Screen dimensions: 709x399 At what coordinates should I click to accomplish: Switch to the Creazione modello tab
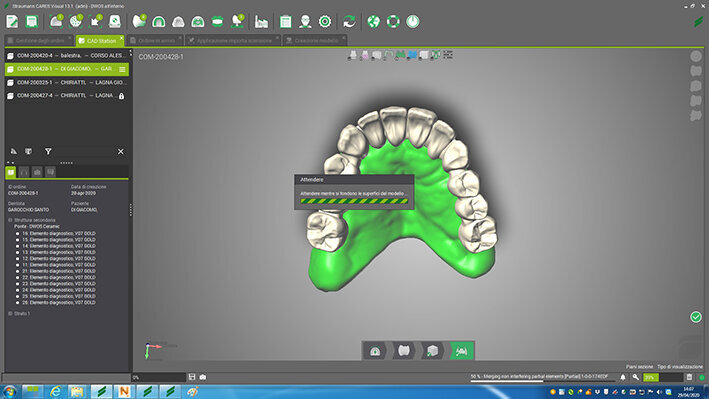coord(315,41)
